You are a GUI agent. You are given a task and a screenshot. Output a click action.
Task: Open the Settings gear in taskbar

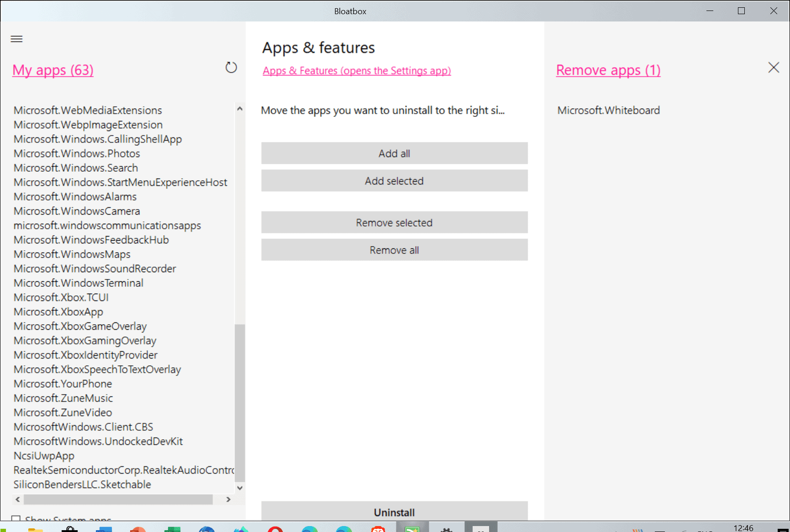pos(446,529)
